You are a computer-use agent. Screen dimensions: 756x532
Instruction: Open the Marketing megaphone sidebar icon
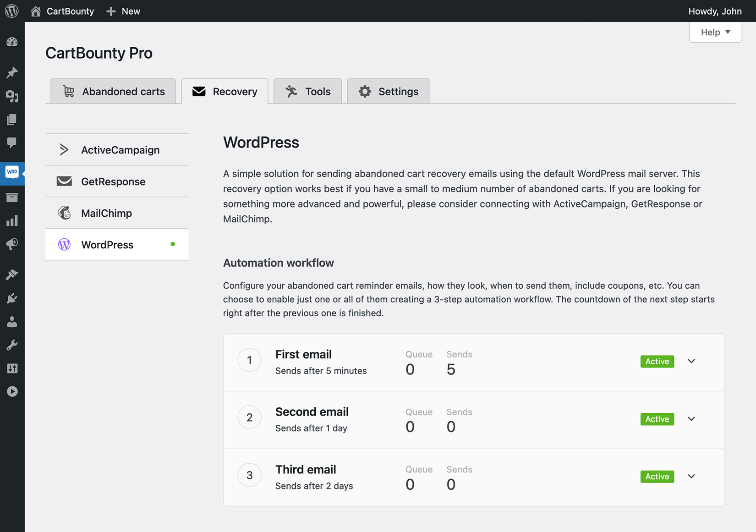coord(12,244)
